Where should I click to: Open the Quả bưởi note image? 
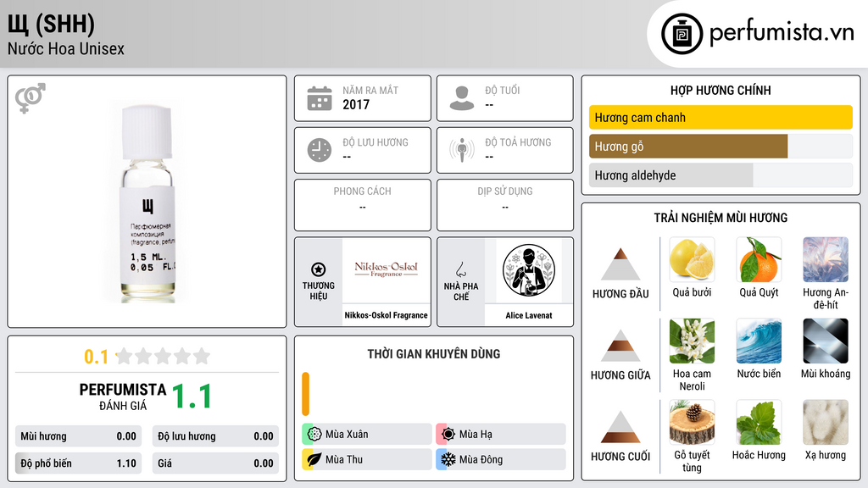[692, 259]
